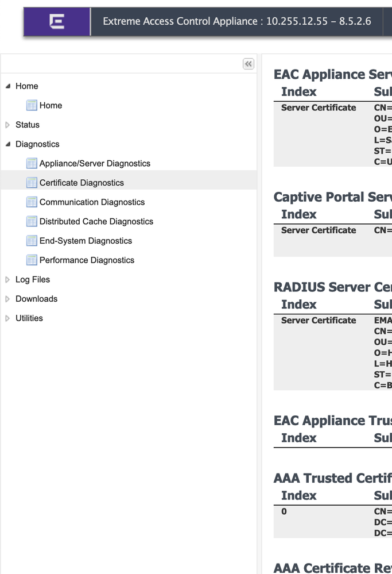Collapse the Diagnostics tree node arrow

(7, 144)
